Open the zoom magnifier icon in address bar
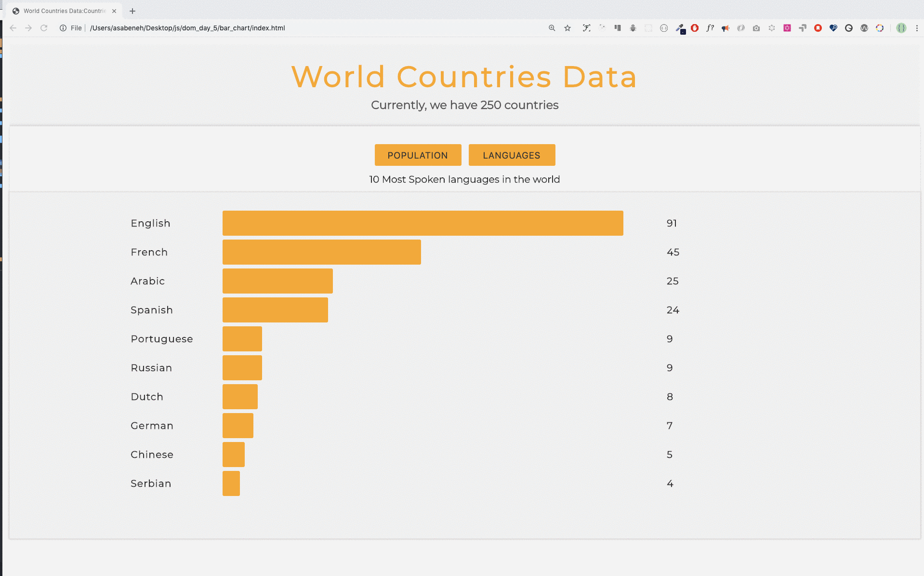 click(x=552, y=28)
